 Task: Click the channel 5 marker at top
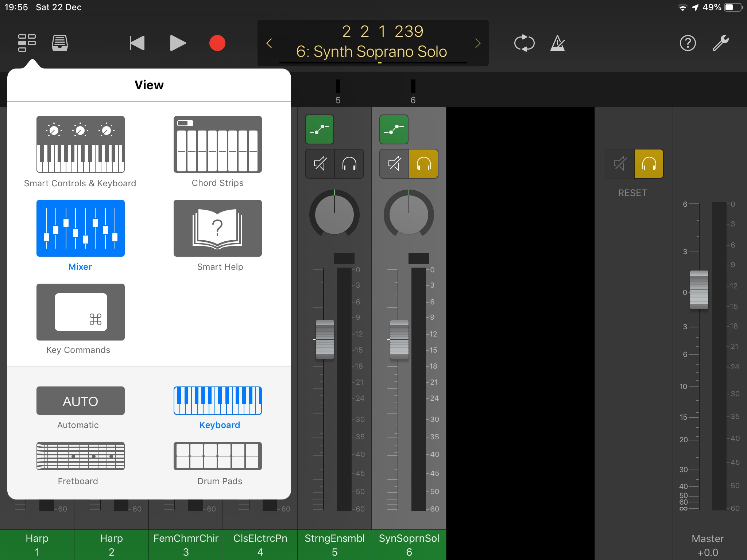(338, 92)
